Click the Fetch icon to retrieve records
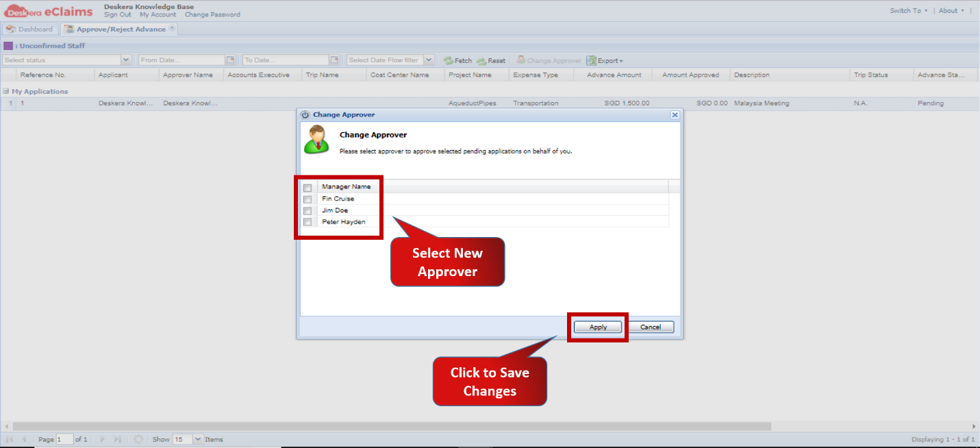 coord(449,60)
